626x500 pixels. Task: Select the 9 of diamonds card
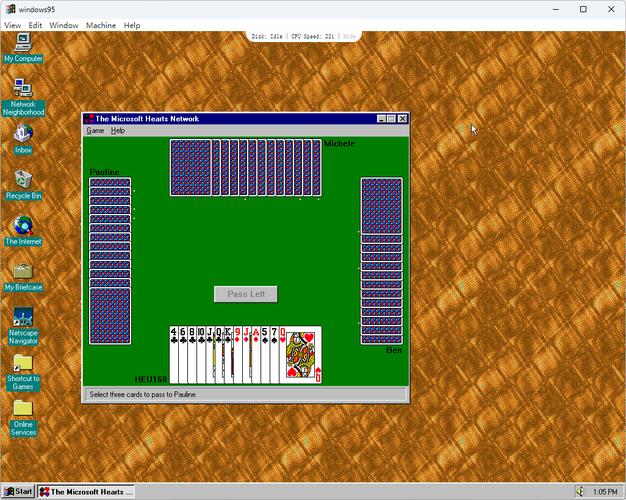coord(238,355)
